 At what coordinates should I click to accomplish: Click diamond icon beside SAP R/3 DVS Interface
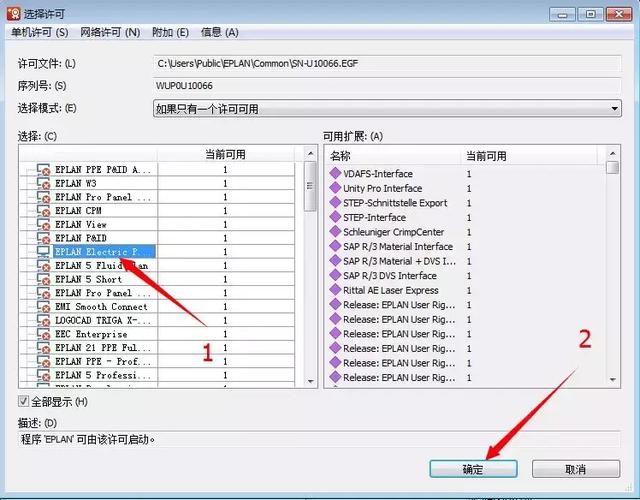point(335,275)
